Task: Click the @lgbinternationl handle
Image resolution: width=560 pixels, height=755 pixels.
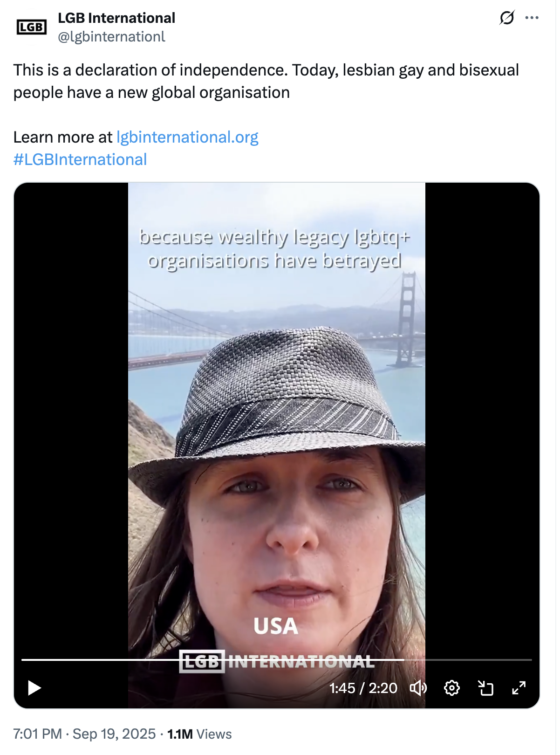Action: pyautogui.click(x=111, y=37)
